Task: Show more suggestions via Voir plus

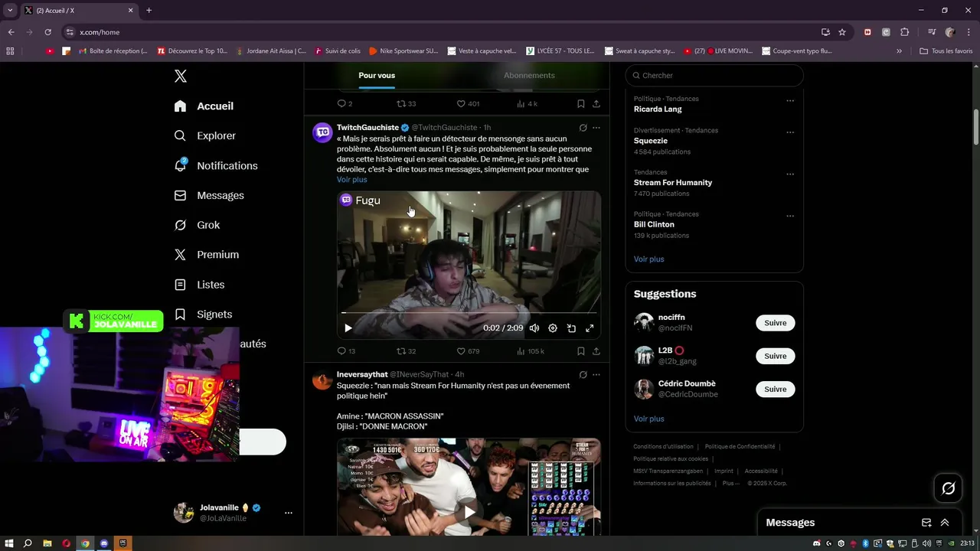Action: tap(649, 419)
